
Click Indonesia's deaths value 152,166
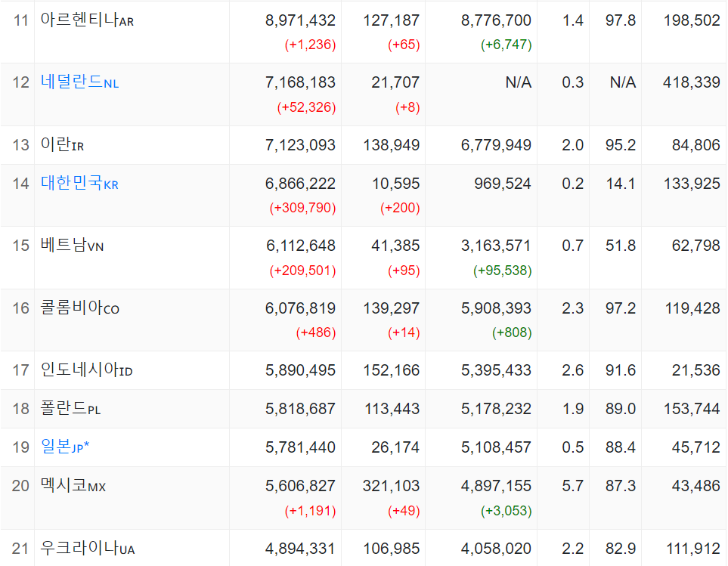coord(392,371)
